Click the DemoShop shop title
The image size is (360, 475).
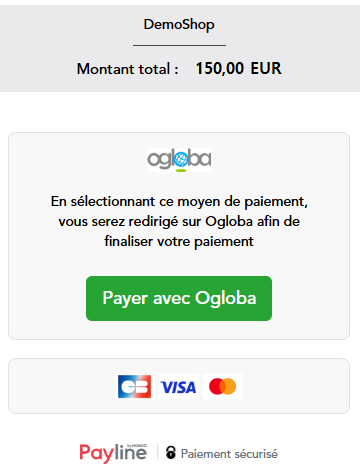[179, 25]
